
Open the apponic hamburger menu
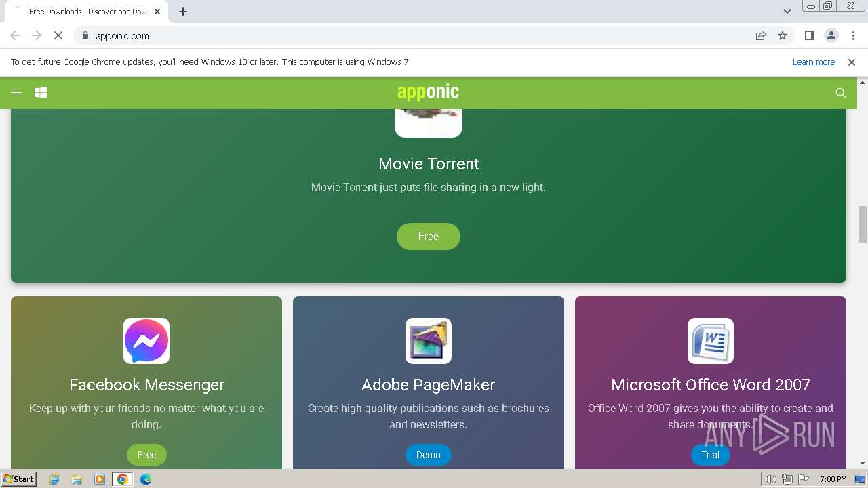[16, 93]
